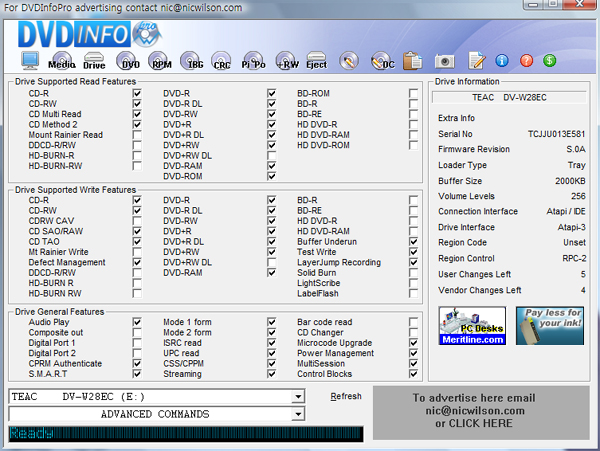Screen dimensions: 600x451
Task: Open the +RW disc tools icon
Action: [x=287, y=61]
